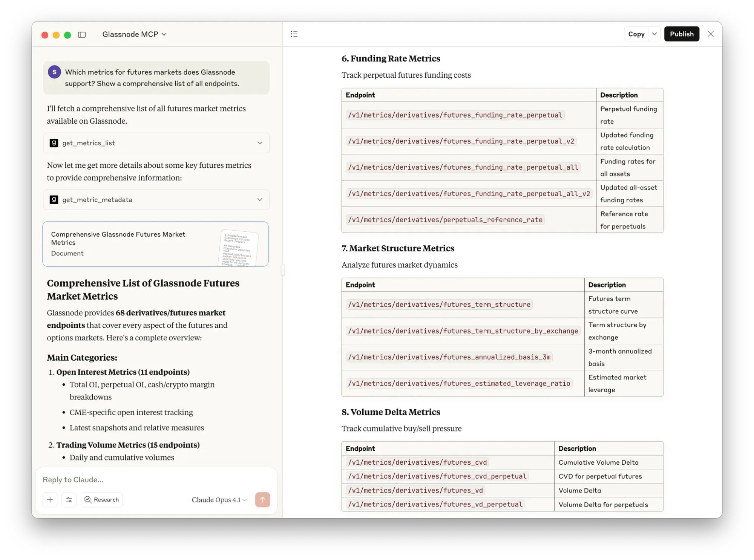This screenshot has height=560, width=754.
Task: Open the Copy options dropdown arrow
Action: [654, 34]
